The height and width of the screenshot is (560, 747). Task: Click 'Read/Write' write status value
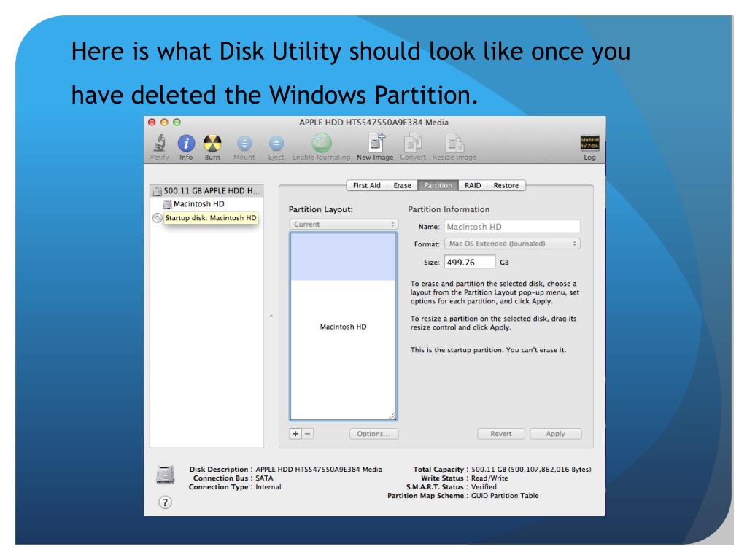(489, 478)
